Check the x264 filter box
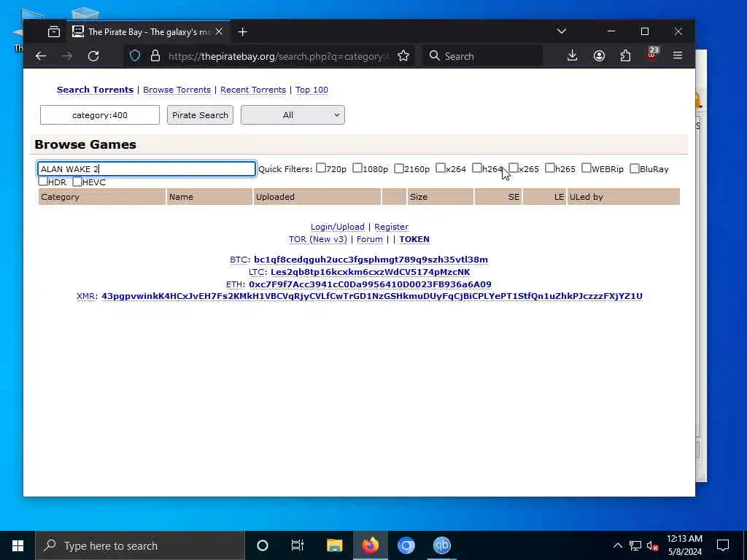 tap(441, 168)
